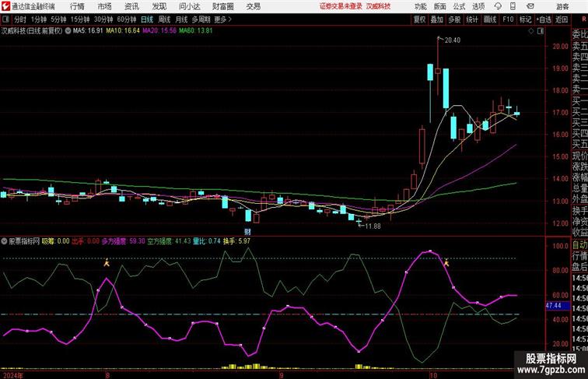Switch to the 15分钟 period tab
588x379 pixels.
pyautogui.click(x=80, y=19)
